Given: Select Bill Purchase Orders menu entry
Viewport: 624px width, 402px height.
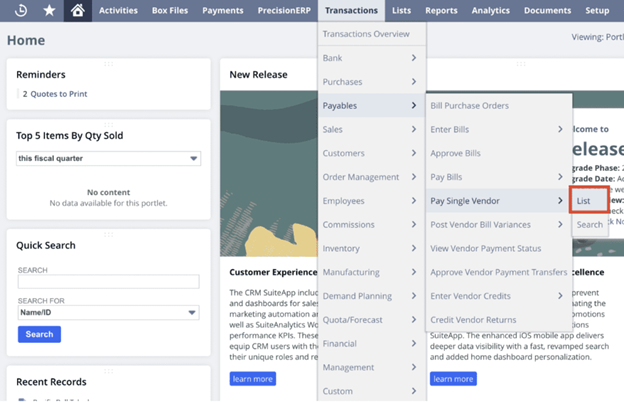Looking at the screenshot, I should click(469, 105).
